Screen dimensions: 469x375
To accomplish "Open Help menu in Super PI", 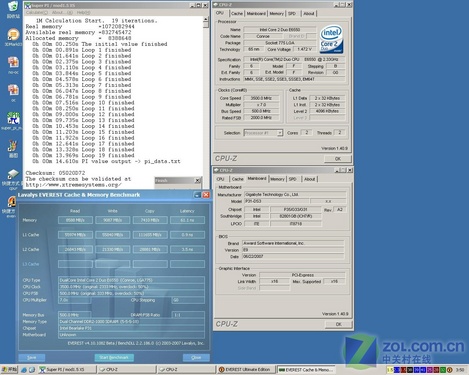I will pyautogui.click(x=83, y=12).
